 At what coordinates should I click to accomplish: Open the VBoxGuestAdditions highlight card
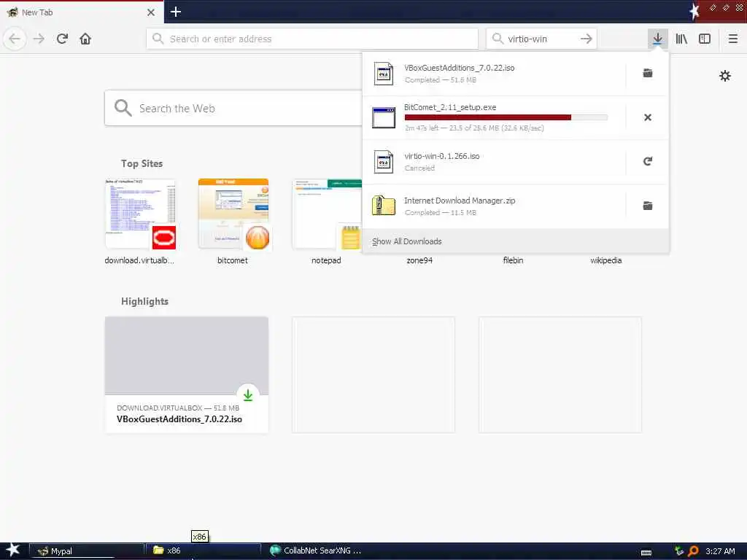point(186,375)
